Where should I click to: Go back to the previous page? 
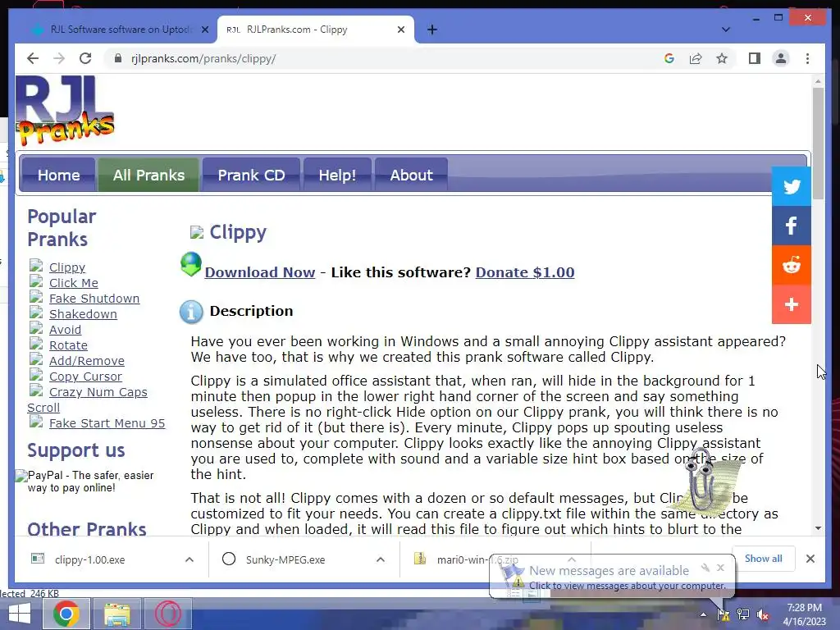tap(33, 58)
